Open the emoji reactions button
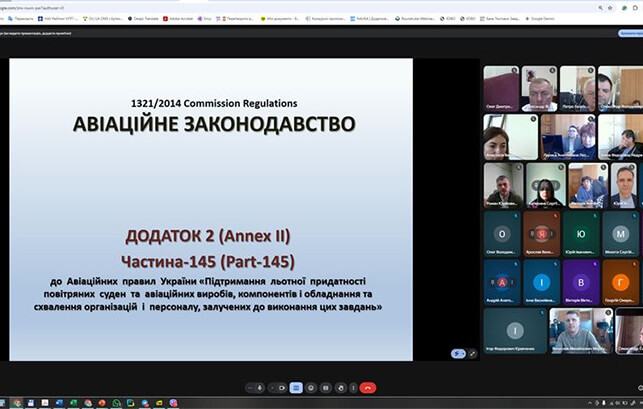 tap(311, 388)
